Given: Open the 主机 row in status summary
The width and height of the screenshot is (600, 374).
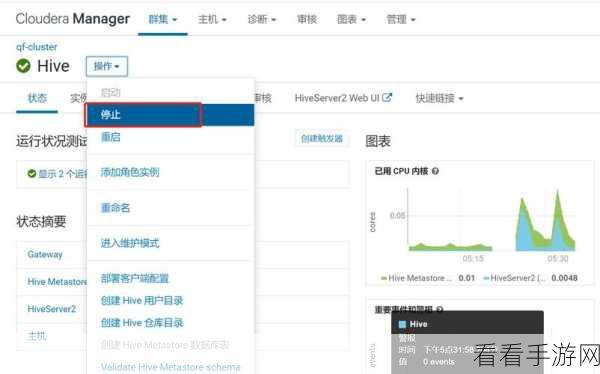Looking at the screenshot, I should [37, 336].
